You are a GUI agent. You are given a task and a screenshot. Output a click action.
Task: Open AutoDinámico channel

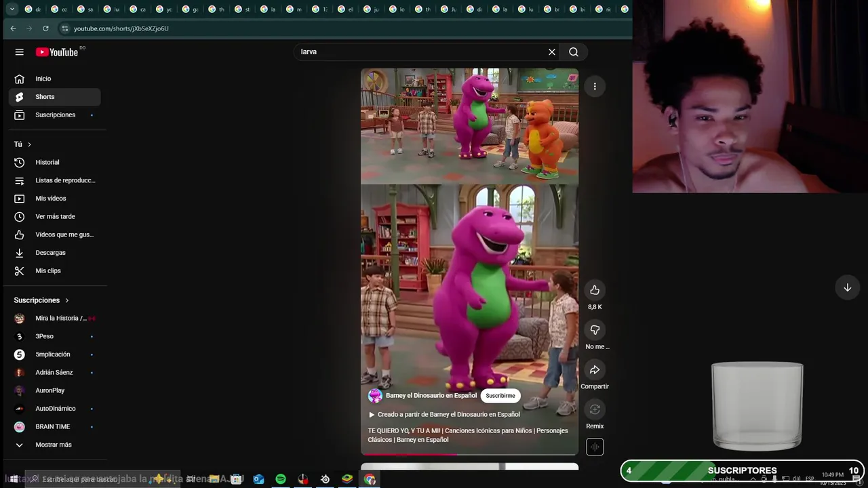[54, 409]
